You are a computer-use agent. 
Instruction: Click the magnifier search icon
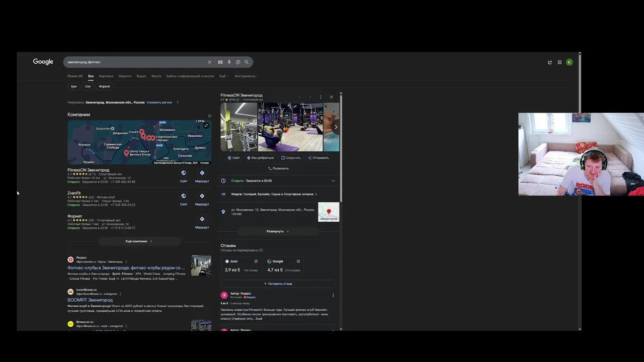tap(247, 62)
